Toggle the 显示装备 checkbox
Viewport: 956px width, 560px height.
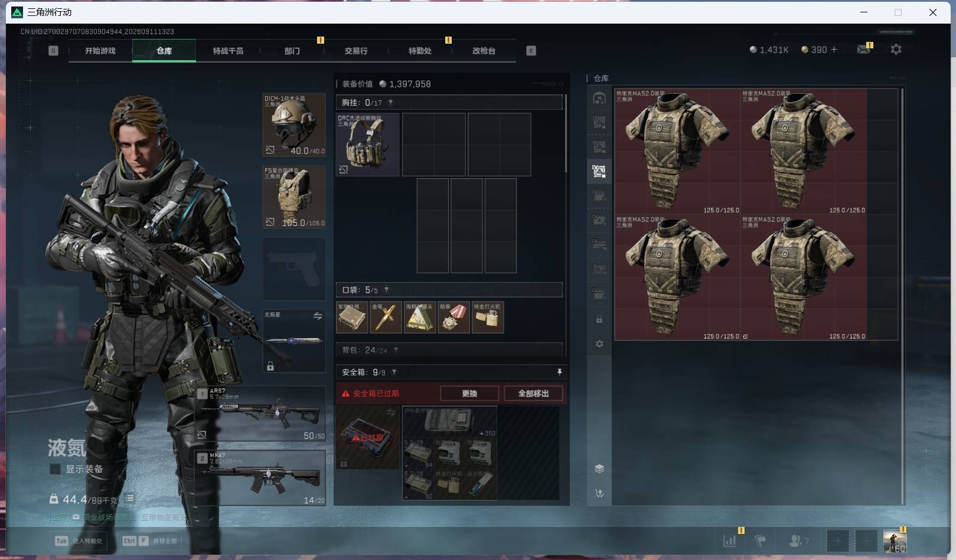click(56, 469)
